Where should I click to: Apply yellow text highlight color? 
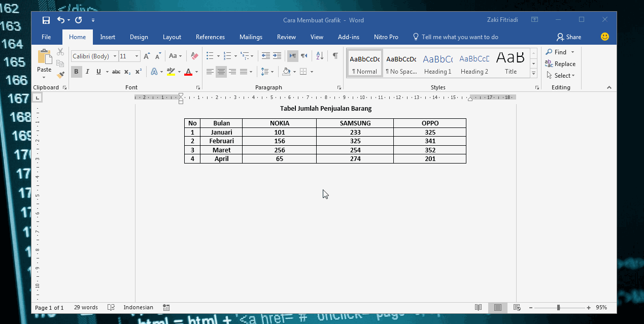(171, 72)
